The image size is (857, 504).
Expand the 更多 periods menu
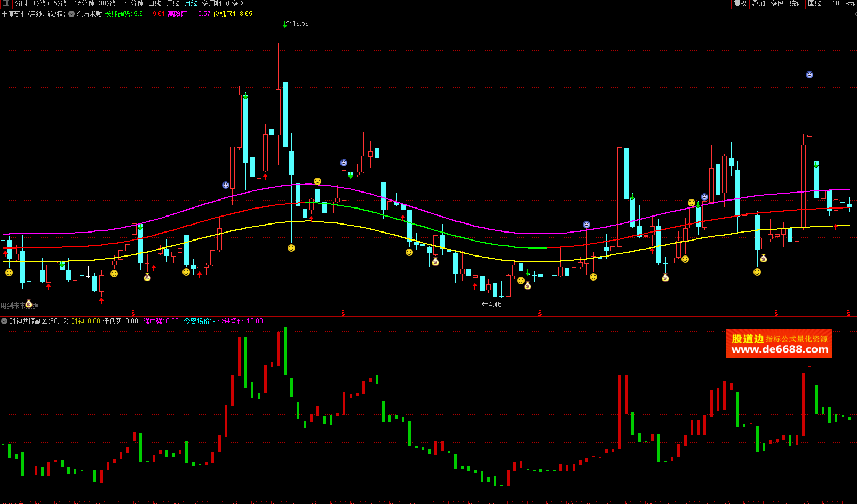coord(234,3)
